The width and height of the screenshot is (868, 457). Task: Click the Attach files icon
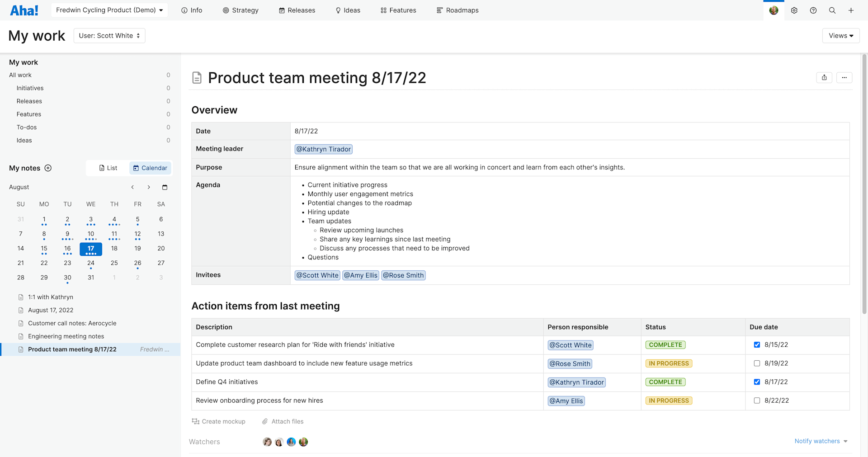265,421
